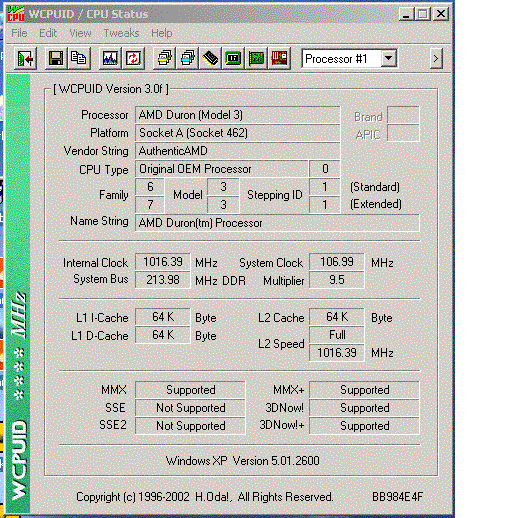Click the empty Brand field box

pos(403,115)
